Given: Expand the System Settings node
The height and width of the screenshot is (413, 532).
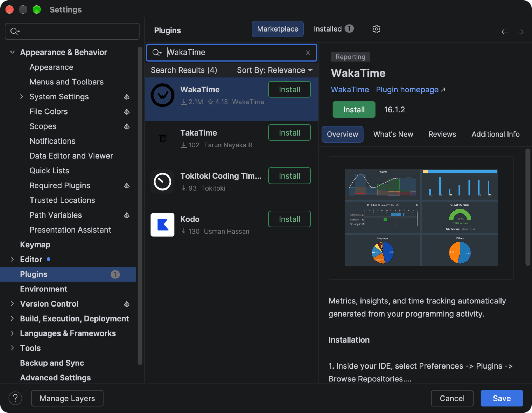Looking at the screenshot, I should (22, 96).
